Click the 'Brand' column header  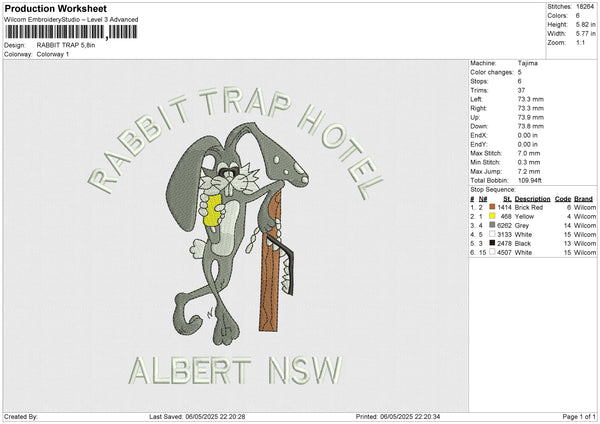point(584,199)
